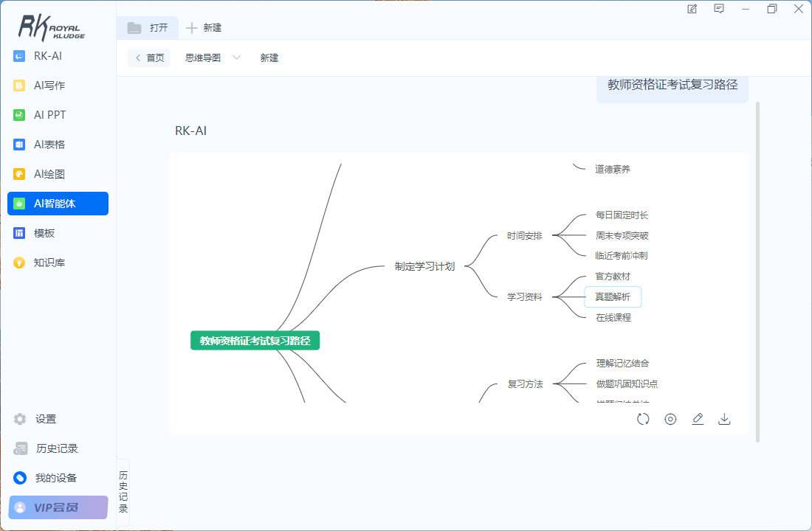The height and width of the screenshot is (531, 812).
Task: Click the VIP会员 membership button
Action: (x=58, y=507)
